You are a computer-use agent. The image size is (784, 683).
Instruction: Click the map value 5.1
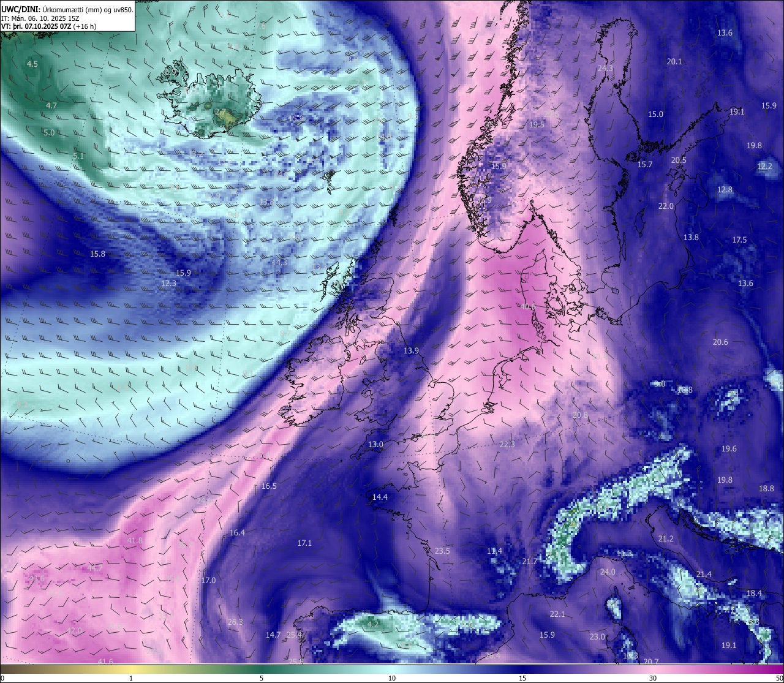78,156
